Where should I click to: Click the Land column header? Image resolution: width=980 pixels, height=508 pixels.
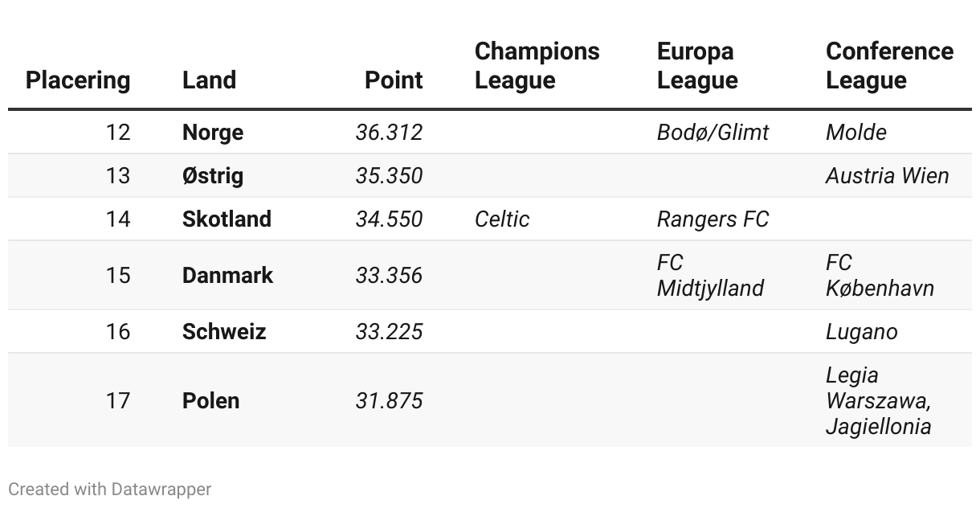(209, 80)
